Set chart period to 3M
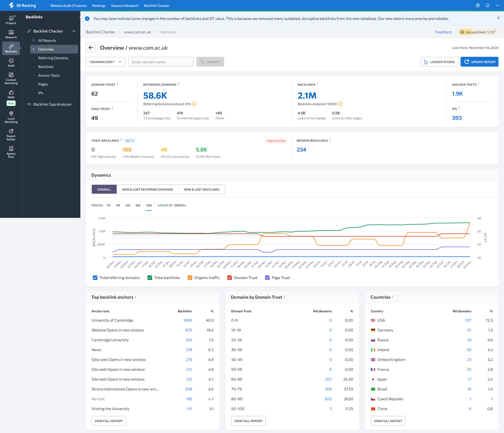This screenshot has width=504, height=433. pyautogui.click(x=128, y=205)
